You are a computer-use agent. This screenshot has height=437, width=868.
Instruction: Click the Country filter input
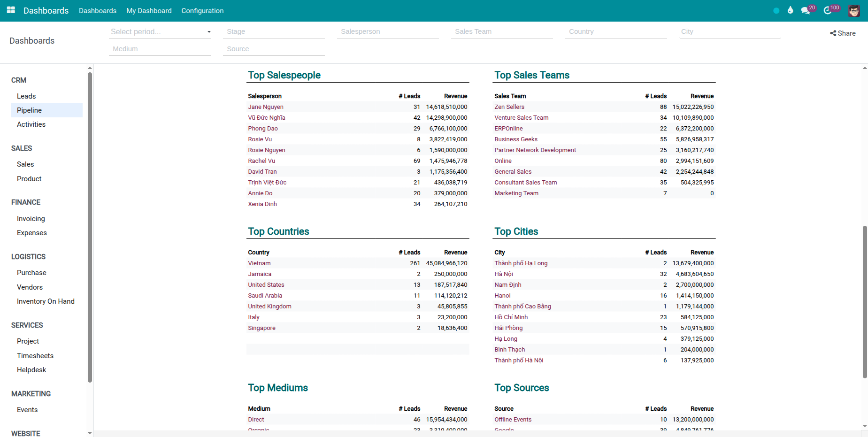615,32
